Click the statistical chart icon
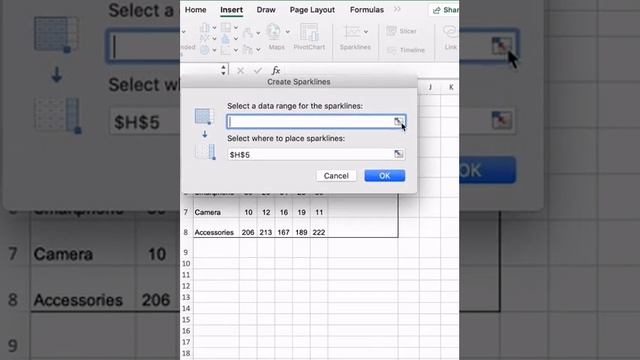This screenshot has height=360, width=640. coord(225,39)
